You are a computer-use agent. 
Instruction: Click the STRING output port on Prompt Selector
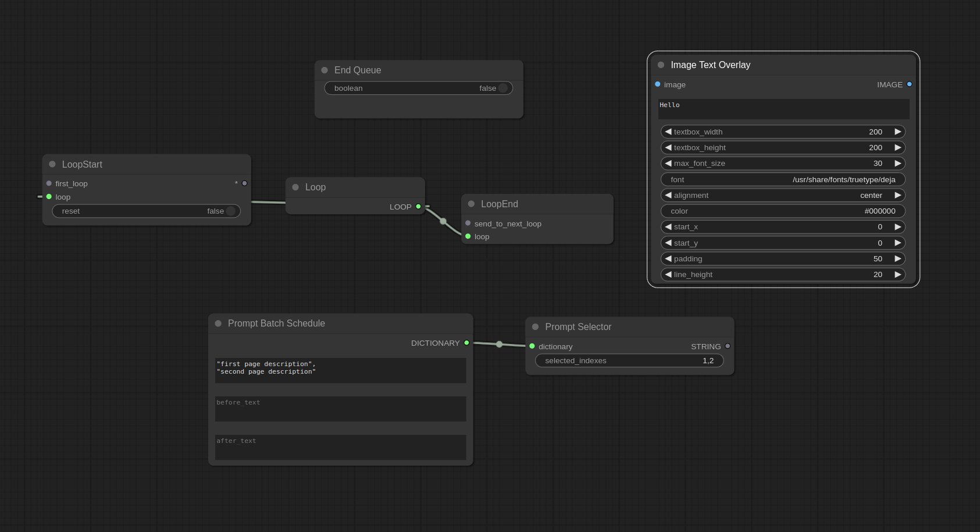pos(728,346)
